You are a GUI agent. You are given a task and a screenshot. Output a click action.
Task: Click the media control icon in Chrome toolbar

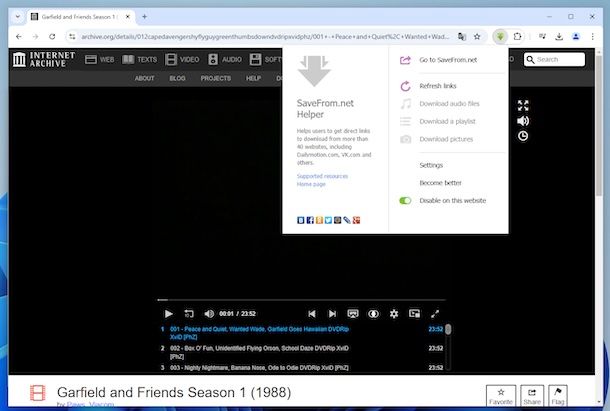[542, 37]
